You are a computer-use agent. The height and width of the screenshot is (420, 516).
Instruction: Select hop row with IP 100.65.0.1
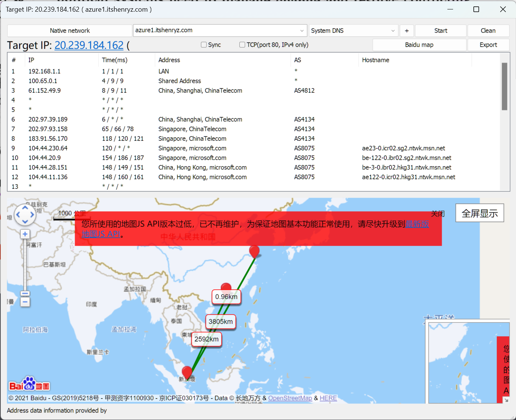point(253,81)
